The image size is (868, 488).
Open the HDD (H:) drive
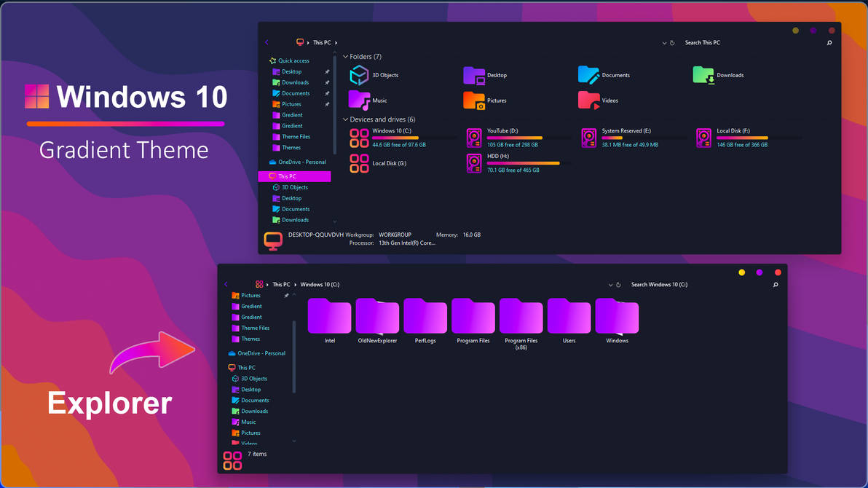(513, 163)
